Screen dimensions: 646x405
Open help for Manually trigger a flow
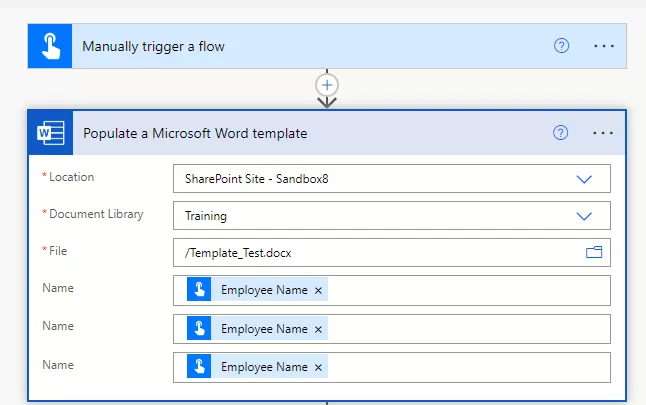pos(561,47)
